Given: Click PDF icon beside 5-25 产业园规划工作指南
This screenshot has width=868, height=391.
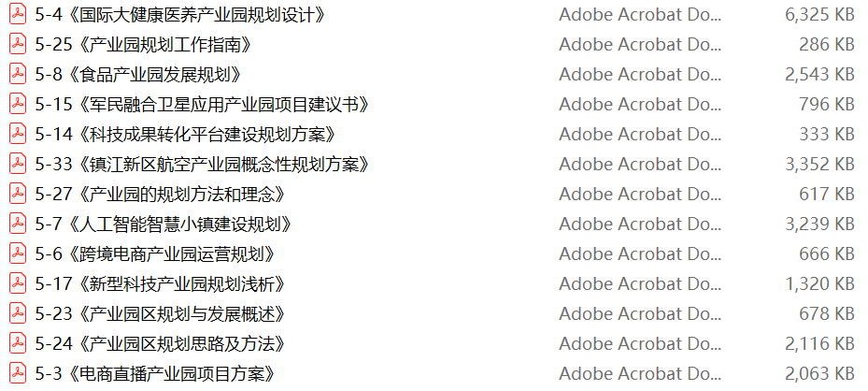Looking at the screenshot, I should pyautogui.click(x=18, y=44).
